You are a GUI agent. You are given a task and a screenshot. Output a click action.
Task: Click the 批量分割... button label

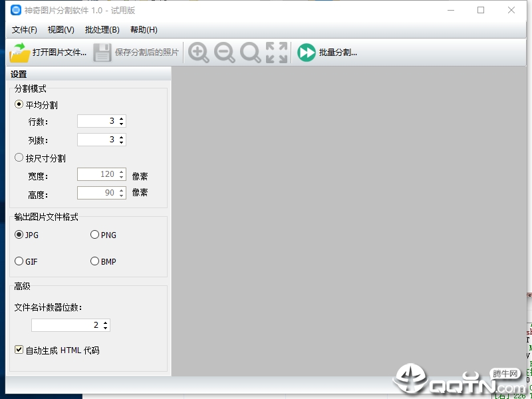pos(338,53)
